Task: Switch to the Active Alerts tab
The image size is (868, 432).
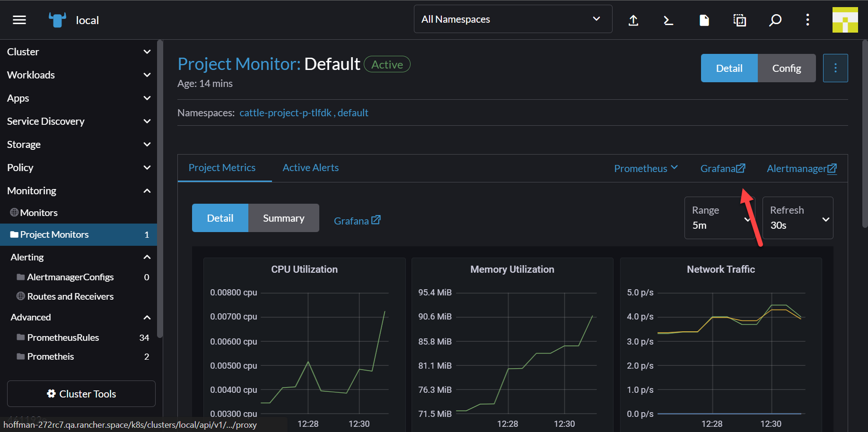Action: point(310,167)
